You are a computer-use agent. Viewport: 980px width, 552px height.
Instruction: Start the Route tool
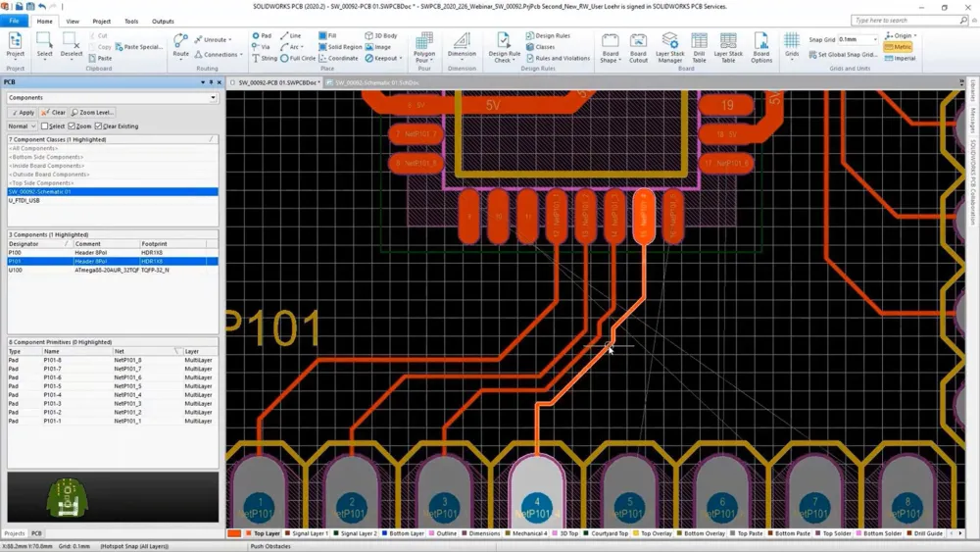180,47
